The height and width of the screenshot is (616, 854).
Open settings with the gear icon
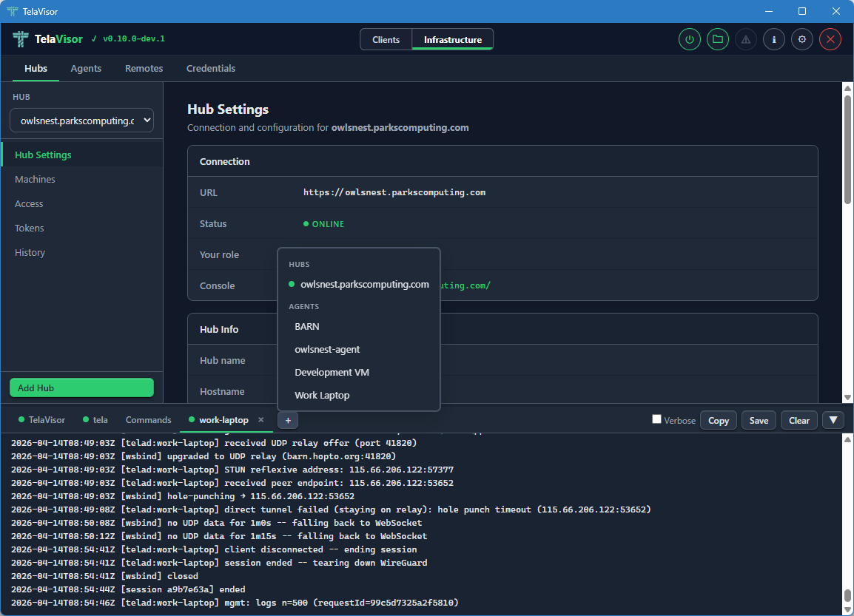[801, 39]
